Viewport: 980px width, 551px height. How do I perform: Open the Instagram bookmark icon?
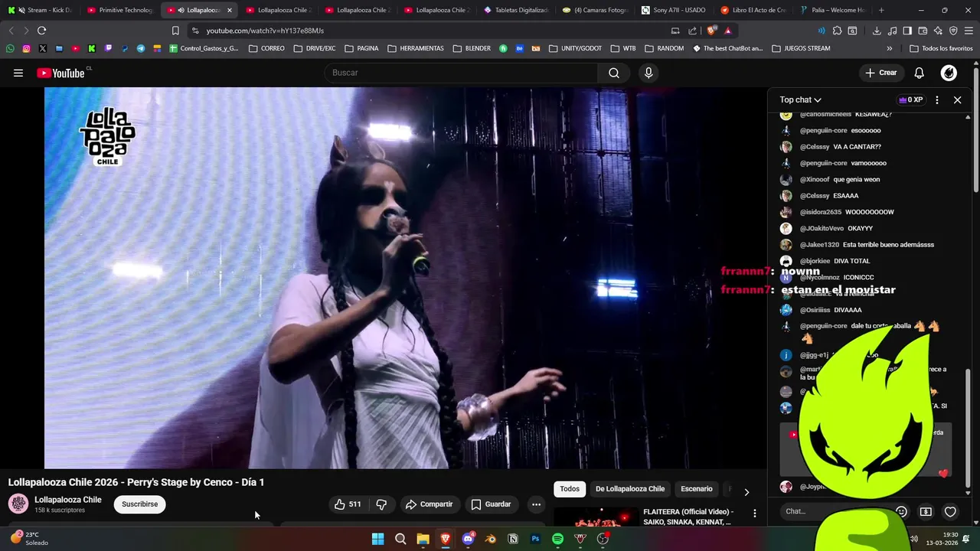26,48
